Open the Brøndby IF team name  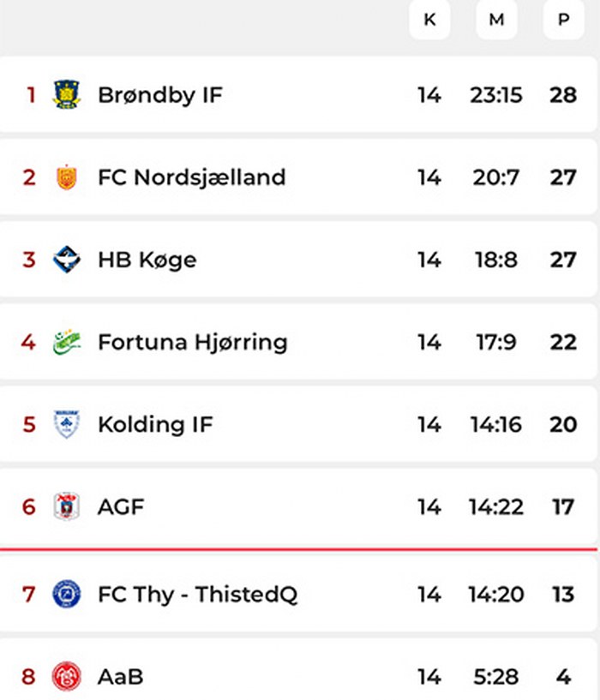pyautogui.click(x=159, y=94)
